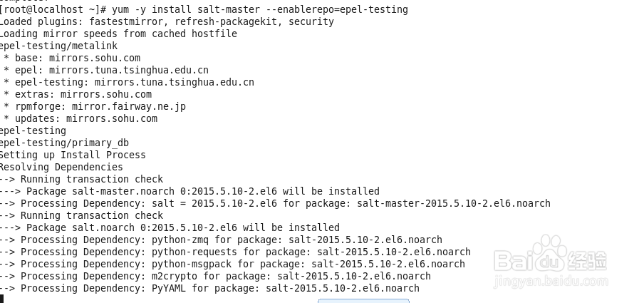Click the 'epel-testing/primary_db' line
The width and height of the screenshot is (644, 303).
64,143
